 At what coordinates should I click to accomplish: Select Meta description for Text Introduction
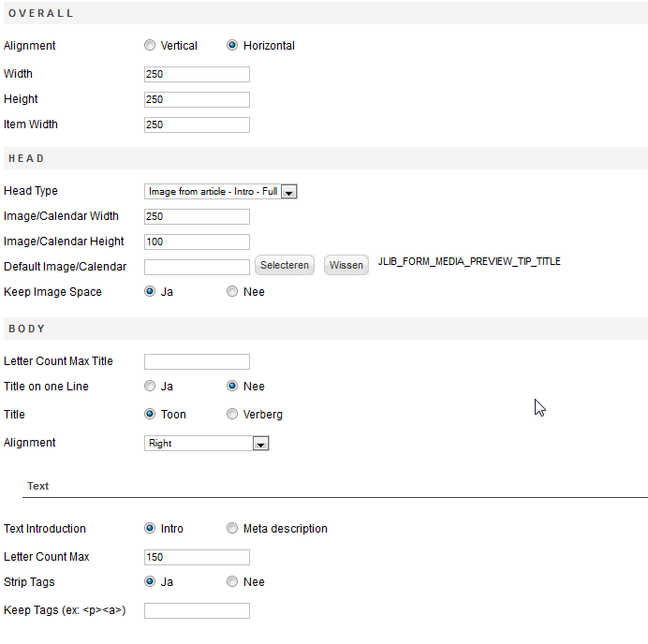[232, 529]
